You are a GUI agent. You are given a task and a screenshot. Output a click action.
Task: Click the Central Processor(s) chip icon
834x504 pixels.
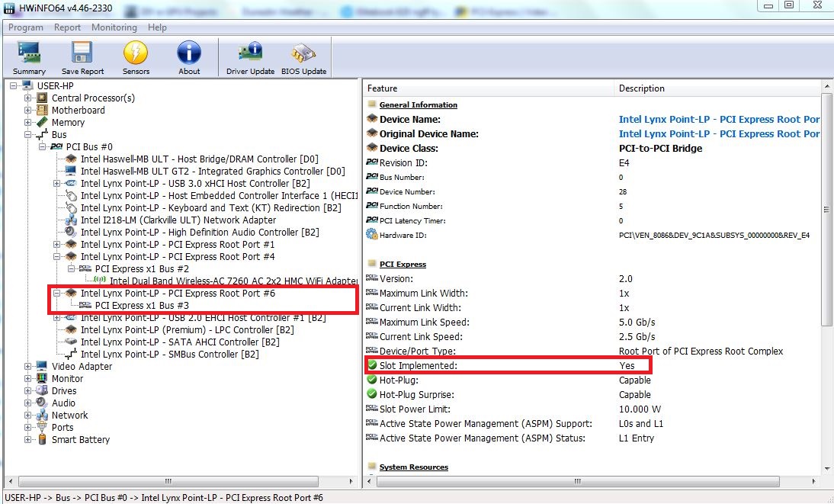42,98
